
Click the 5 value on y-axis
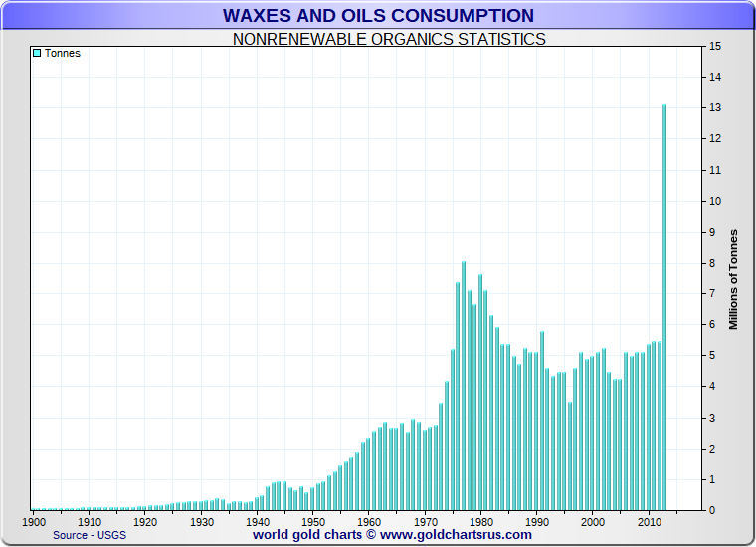714,356
